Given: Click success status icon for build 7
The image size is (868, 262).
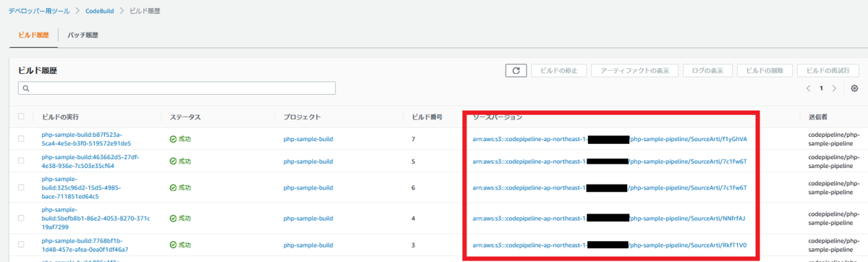Looking at the screenshot, I should pyautogui.click(x=173, y=138).
